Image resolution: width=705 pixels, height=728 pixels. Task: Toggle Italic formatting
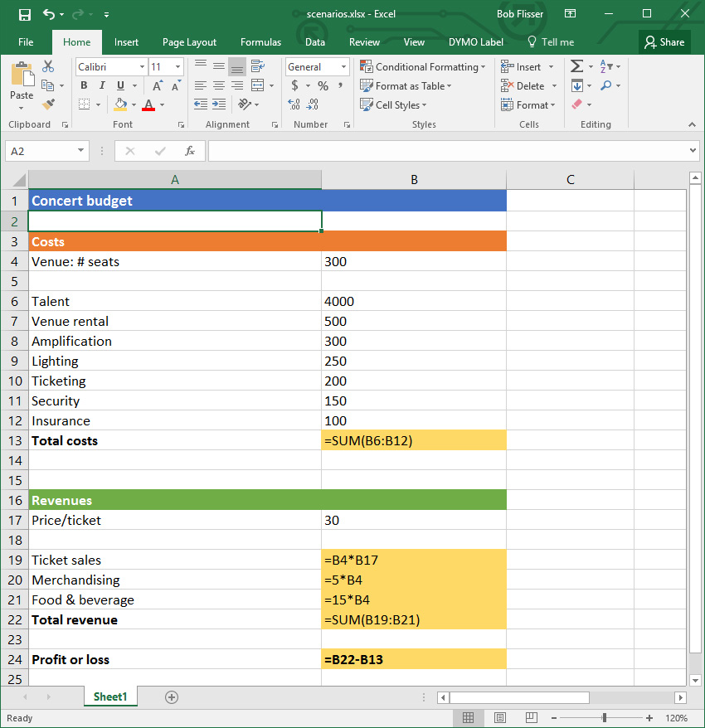click(102, 85)
